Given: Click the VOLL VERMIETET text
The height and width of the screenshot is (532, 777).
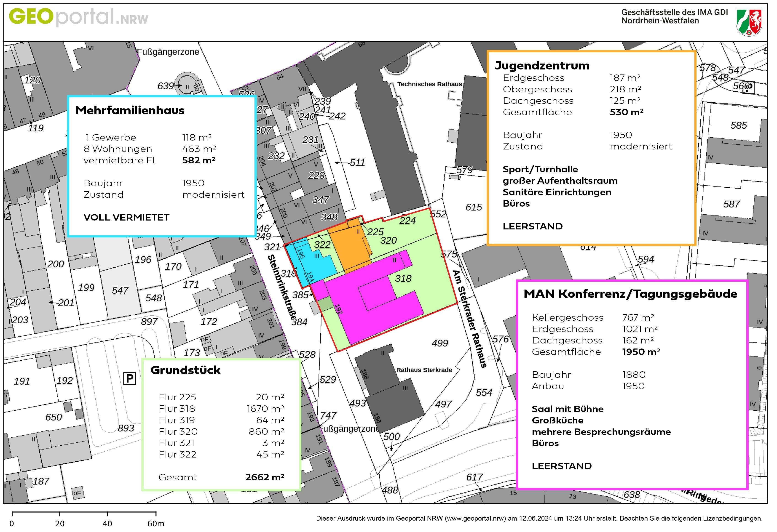Looking at the screenshot, I should click(x=126, y=217).
